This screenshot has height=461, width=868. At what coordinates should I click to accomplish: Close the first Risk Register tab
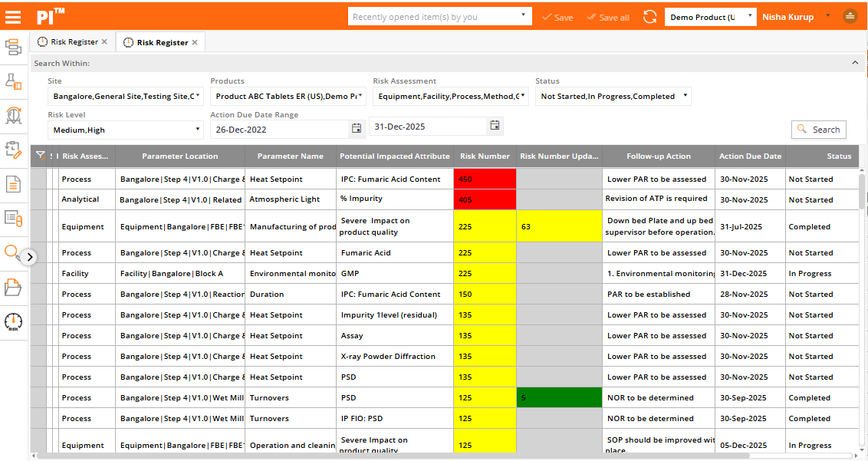pyautogui.click(x=104, y=42)
